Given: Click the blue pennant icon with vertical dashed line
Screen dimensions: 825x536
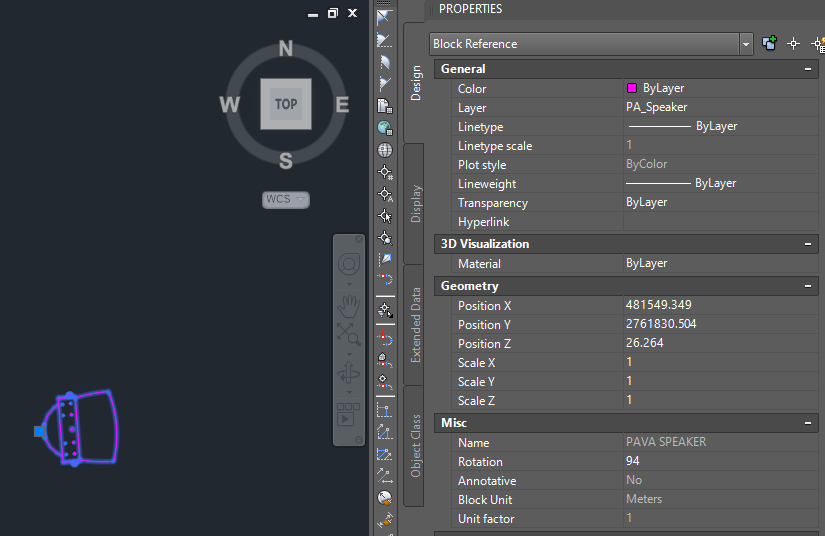Looking at the screenshot, I should coord(385,84).
